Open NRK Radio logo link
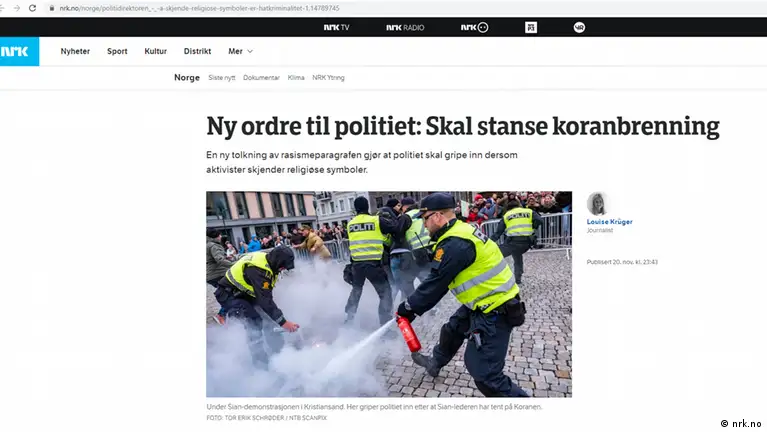 click(x=405, y=27)
